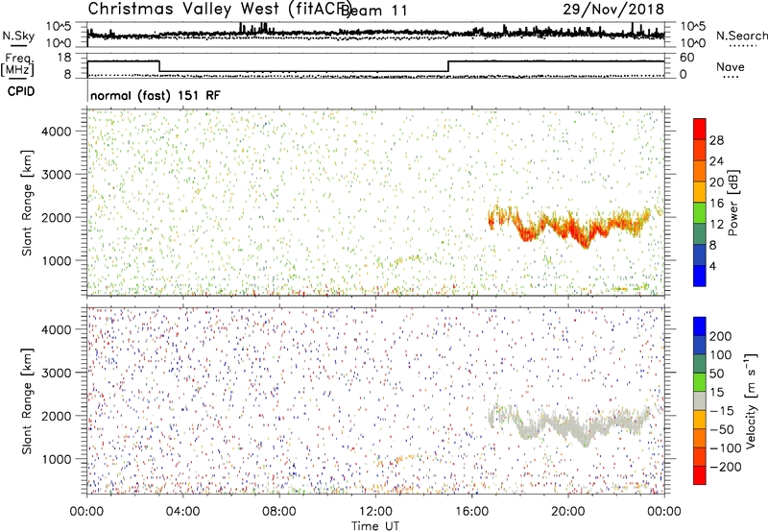
Task: Click the normal (fast) 151 RF text
Action: click(x=156, y=95)
